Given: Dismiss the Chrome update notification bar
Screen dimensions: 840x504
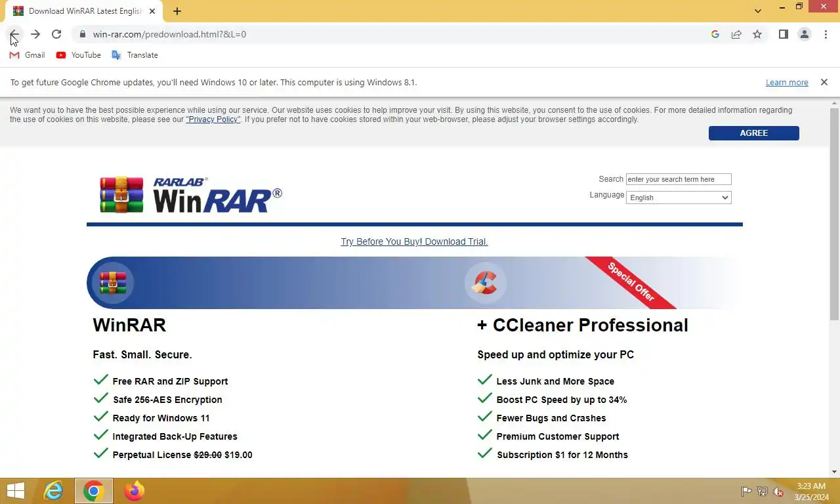Looking at the screenshot, I should [x=824, y=82].
